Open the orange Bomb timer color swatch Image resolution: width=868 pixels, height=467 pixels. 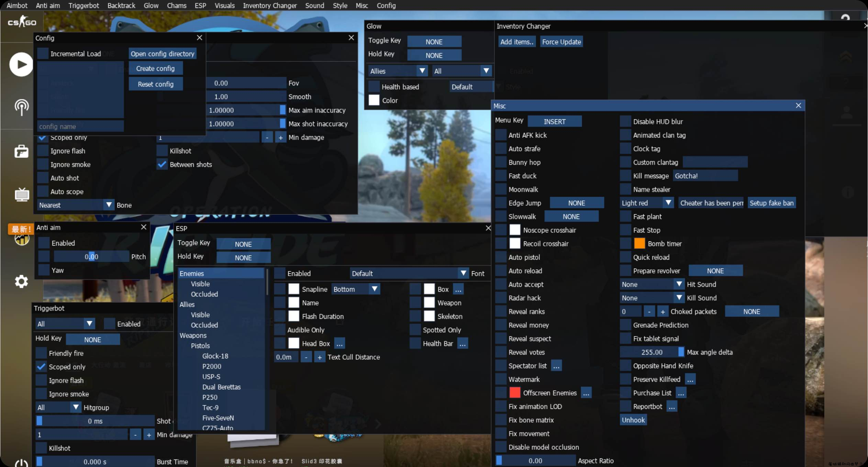[x=639, y=244]
